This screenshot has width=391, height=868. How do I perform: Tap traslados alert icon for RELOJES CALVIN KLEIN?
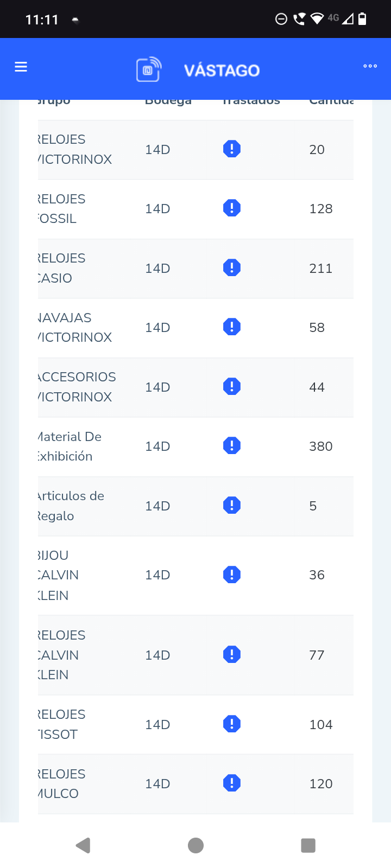click(232, 655)
